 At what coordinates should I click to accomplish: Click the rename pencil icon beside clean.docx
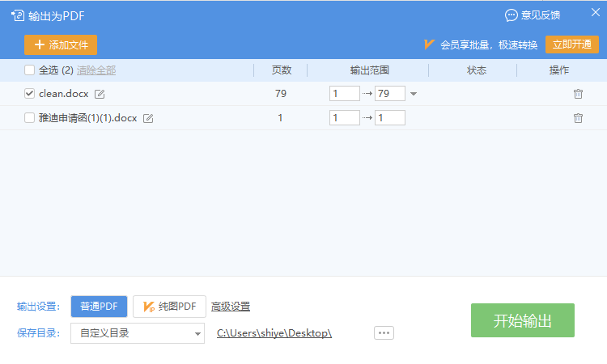tap(100, 94)
